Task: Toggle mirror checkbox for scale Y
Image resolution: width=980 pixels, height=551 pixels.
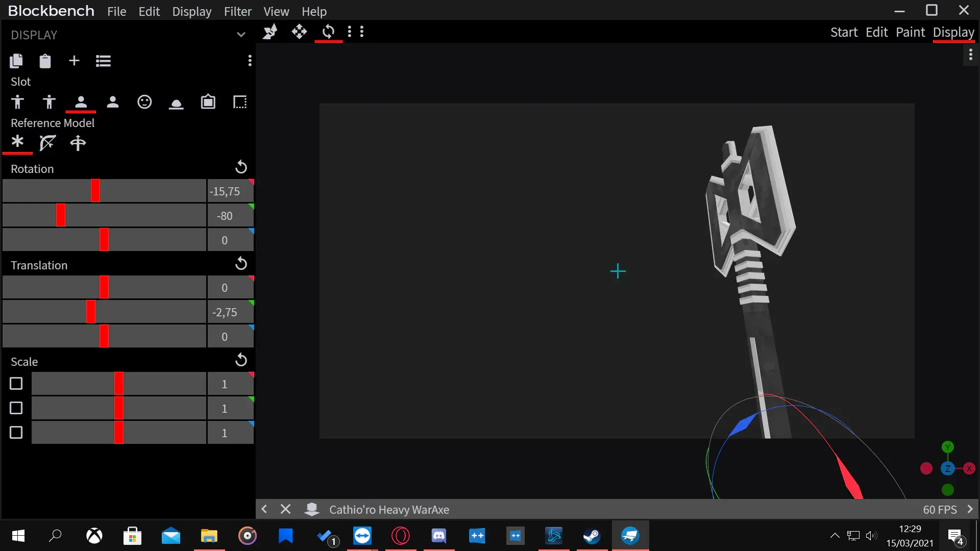Action: (16, 408)
